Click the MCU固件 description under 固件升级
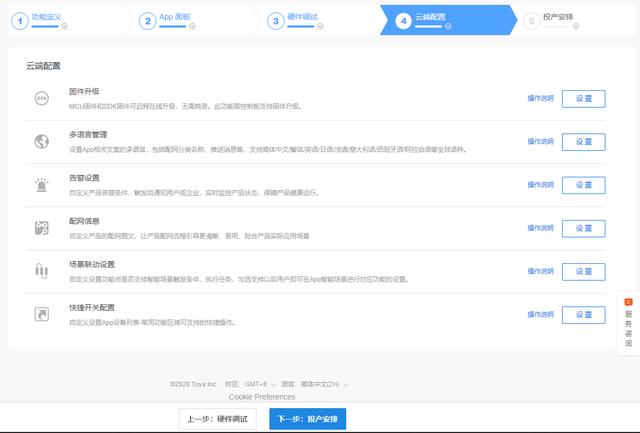This screenshot has width=640, height=433. [x=186, y=106]
